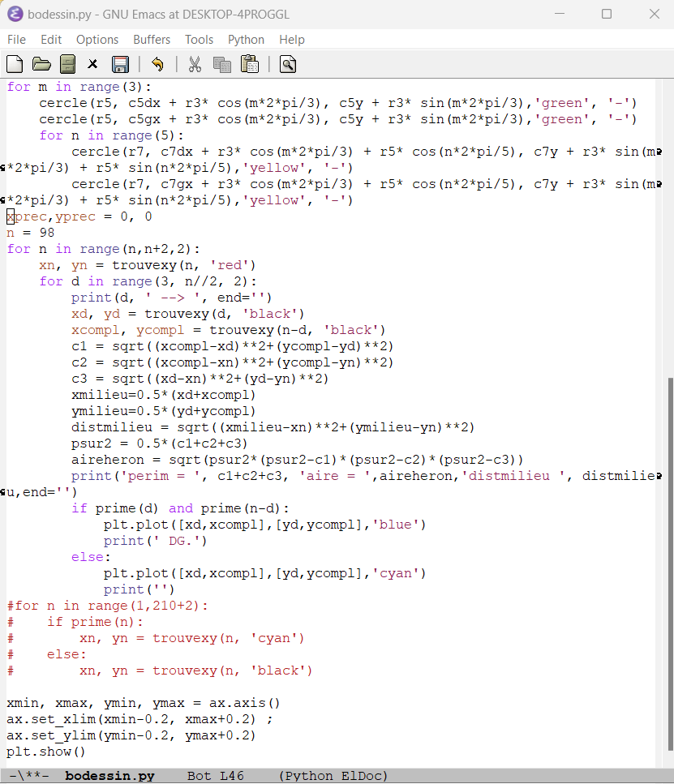Save the buffer using the floppy disk icon

[120, 64]
